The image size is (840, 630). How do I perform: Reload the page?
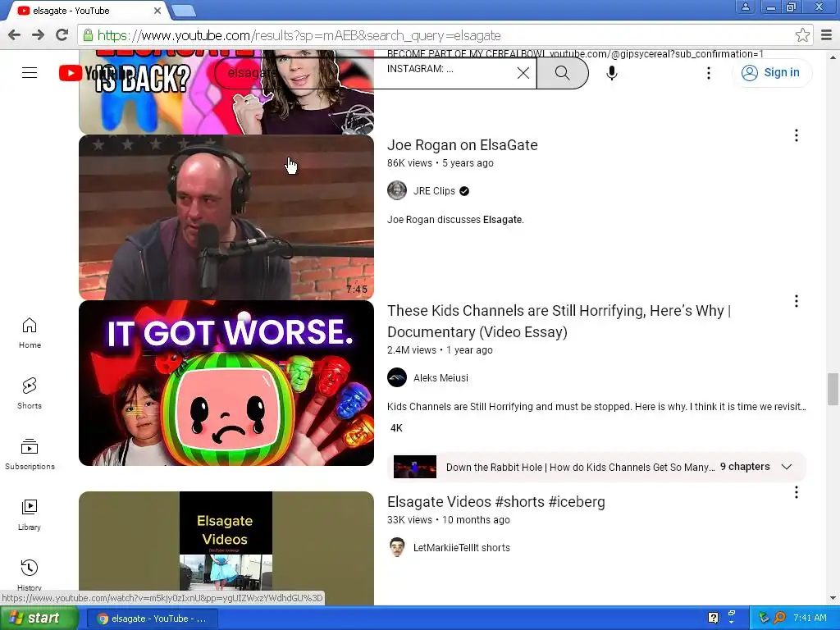point(62,35)
